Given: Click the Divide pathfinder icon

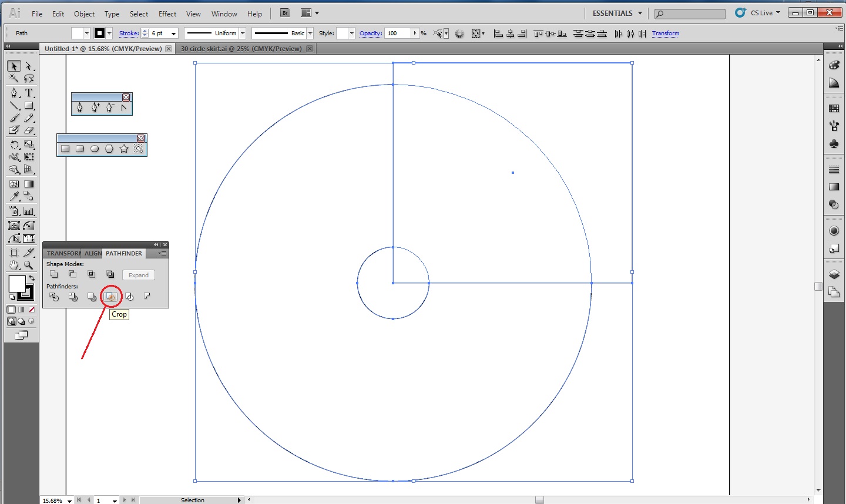Looking at the screenshot, I should pyautogui.click(x=54, y=297).
